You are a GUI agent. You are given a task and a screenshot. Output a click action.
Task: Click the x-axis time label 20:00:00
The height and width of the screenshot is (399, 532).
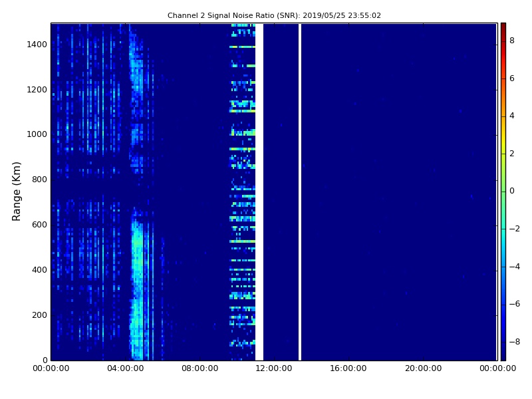click(x=423, y=368)
